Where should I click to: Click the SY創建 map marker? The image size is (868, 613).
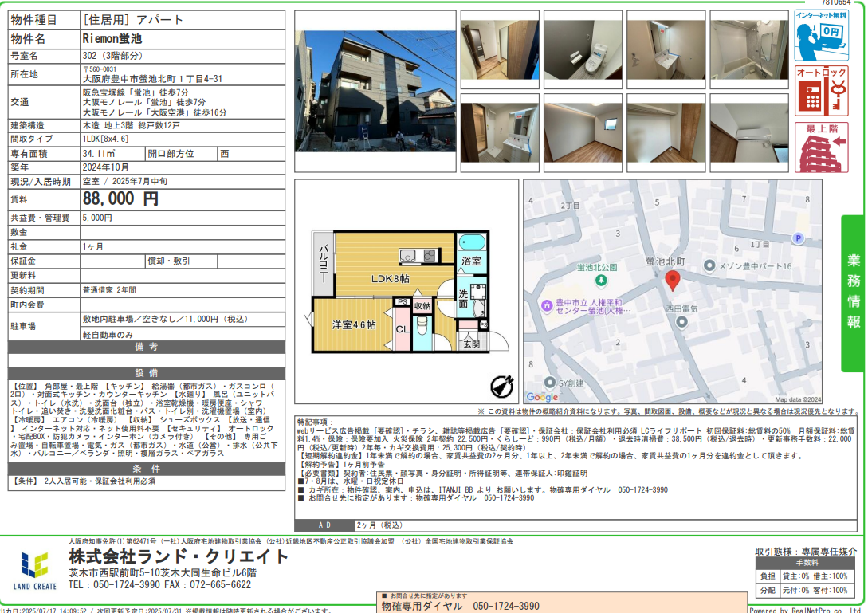[549, 382]
